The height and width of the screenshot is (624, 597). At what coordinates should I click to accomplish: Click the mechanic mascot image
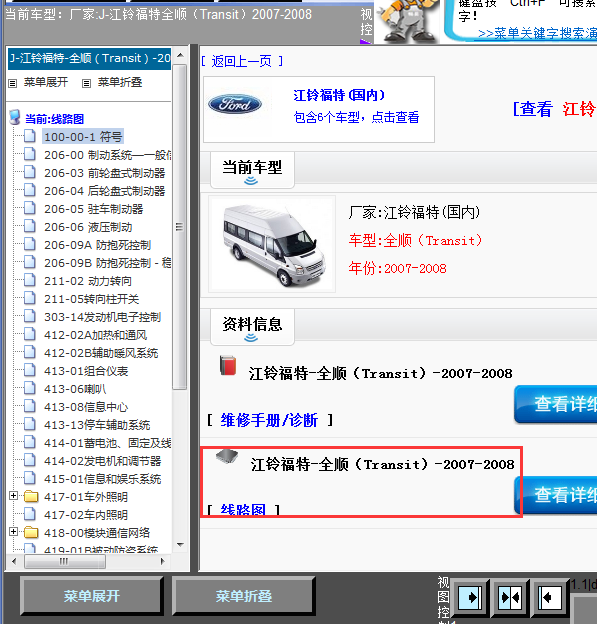[407, 21]
